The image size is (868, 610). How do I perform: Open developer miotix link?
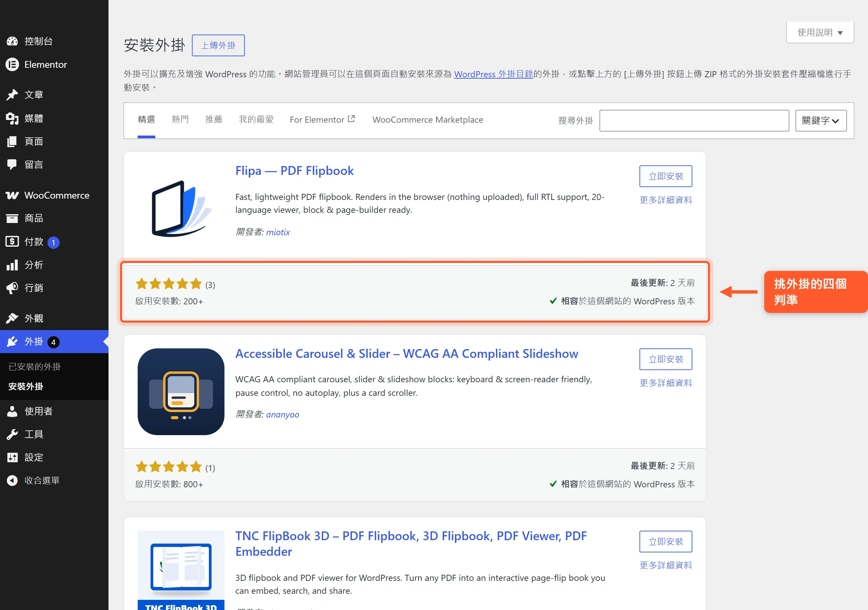[x=278, y=232]
